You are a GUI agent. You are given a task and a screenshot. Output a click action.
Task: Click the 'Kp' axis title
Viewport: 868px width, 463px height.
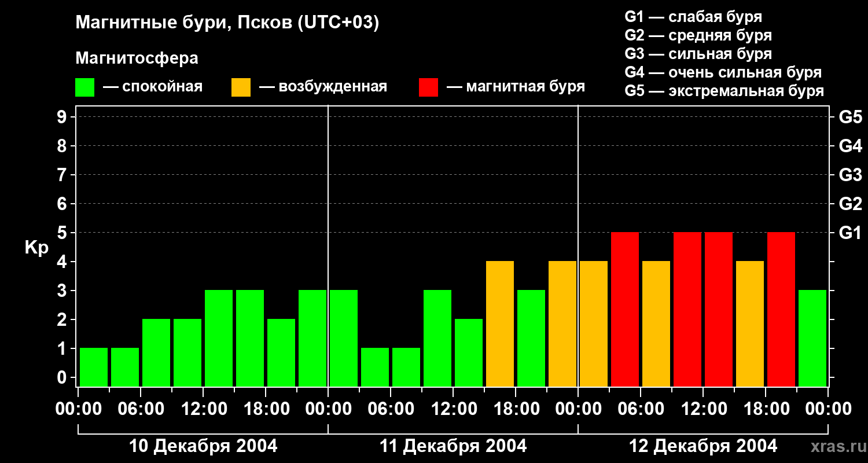point(36,248)
